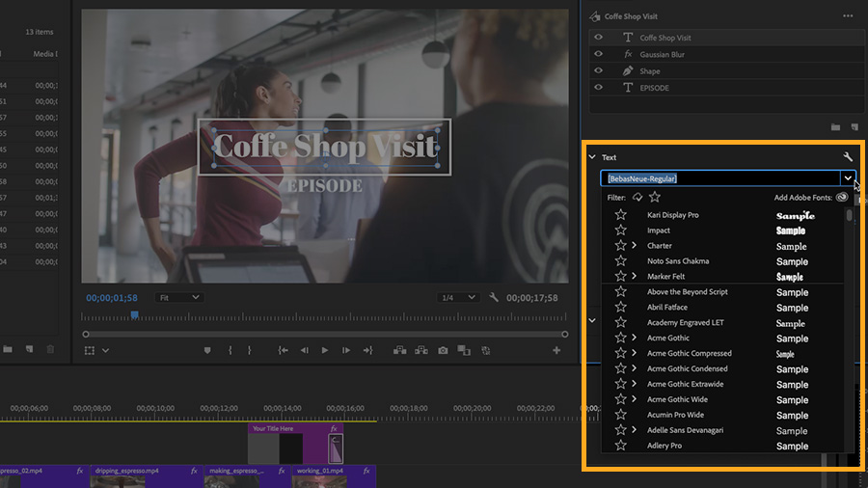This screenshot has height=488, width=868.
Task: Click the Comparison View button
Action: click(x=464, y=350)
